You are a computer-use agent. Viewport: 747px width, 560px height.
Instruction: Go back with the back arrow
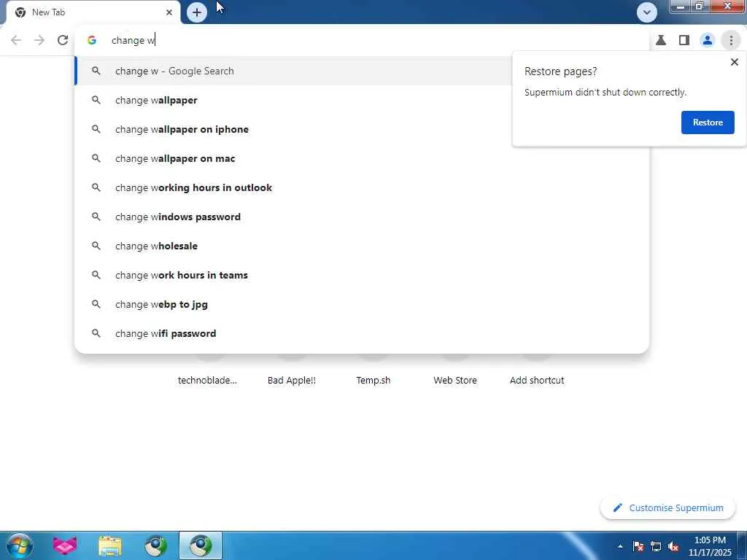(x=16, y=40)
